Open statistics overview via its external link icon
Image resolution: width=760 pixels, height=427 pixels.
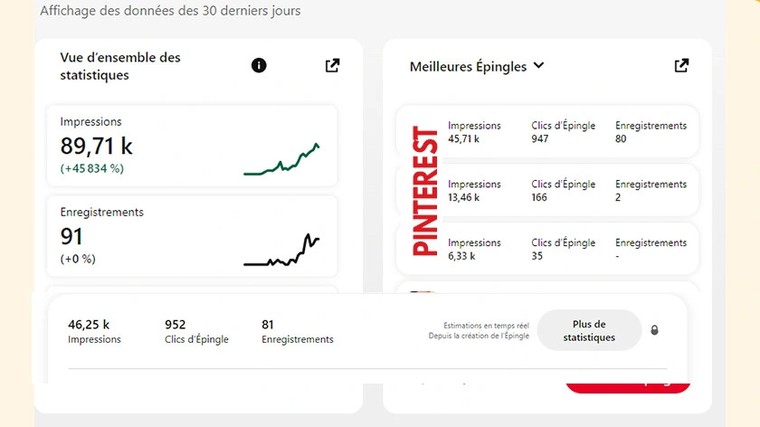333,65
